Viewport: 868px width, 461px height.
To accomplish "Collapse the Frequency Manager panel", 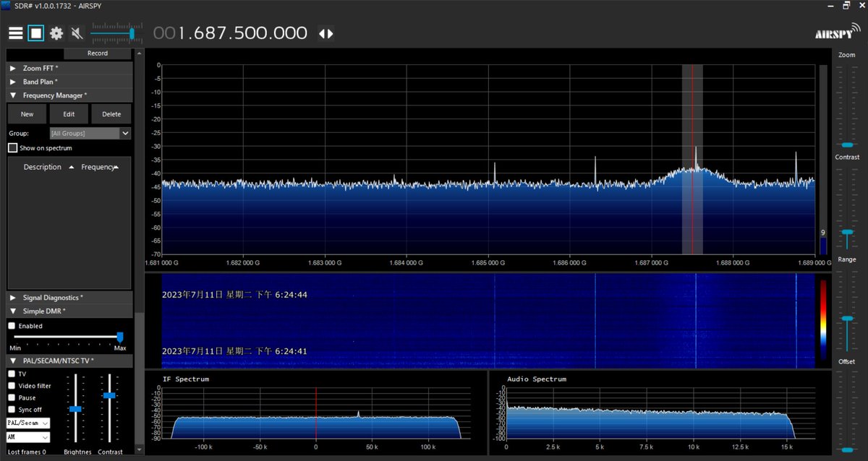I will pos(69,95).
